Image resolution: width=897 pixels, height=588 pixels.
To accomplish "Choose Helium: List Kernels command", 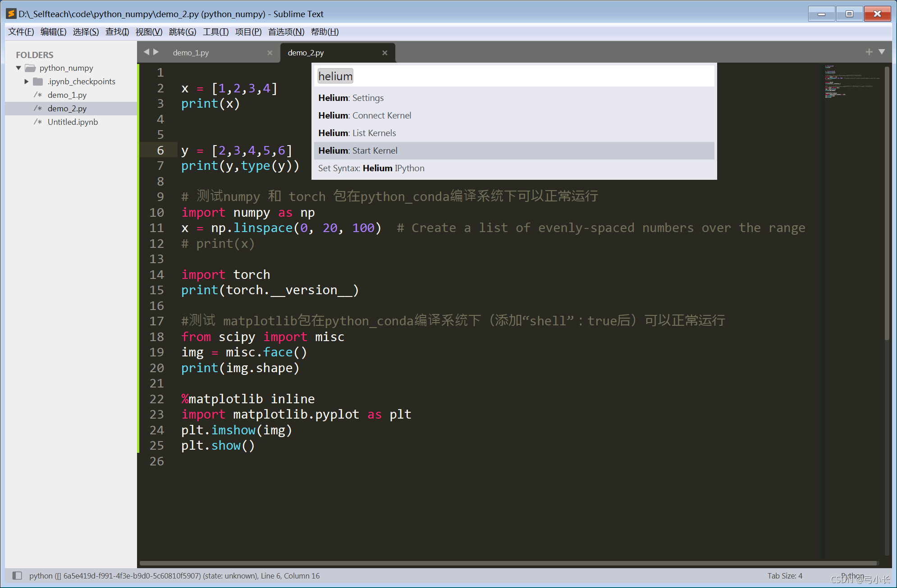I will (x=514, y=133).
